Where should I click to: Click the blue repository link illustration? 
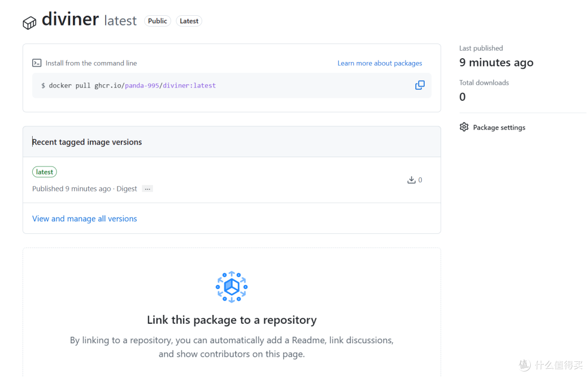point(232,287)
